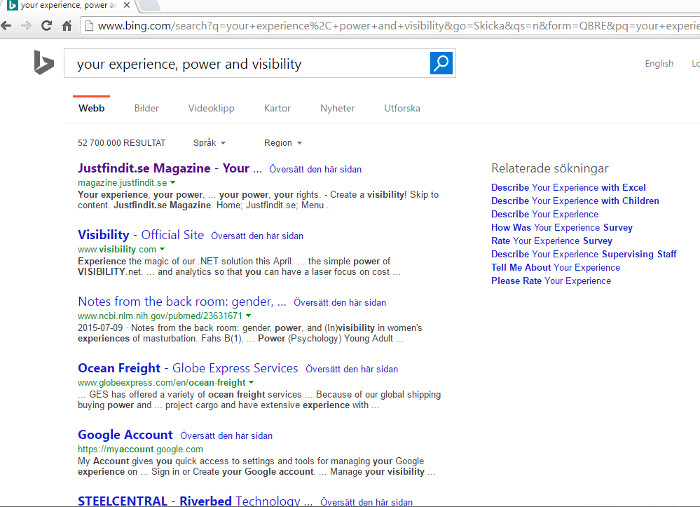Click the plain 'Describe Your Experience' related search
Viewport: 700px width, 507px height.
pyautogui.click(x=545, y=214)
